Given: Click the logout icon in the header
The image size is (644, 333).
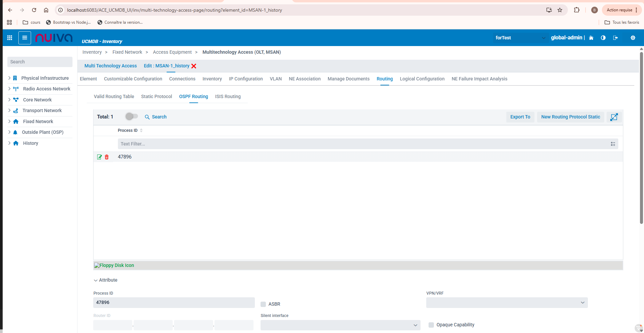Looking at the screenshot, I should point(615,38).
